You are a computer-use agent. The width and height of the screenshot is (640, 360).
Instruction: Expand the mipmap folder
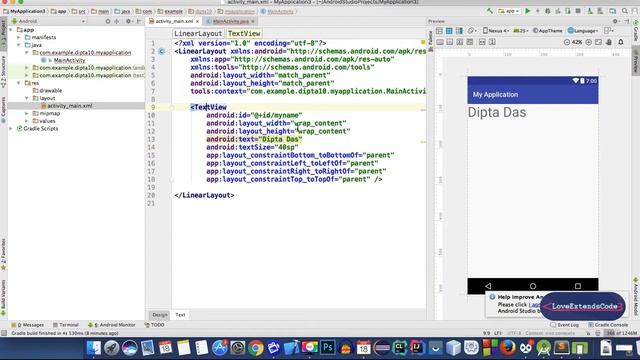pos(27,113)
